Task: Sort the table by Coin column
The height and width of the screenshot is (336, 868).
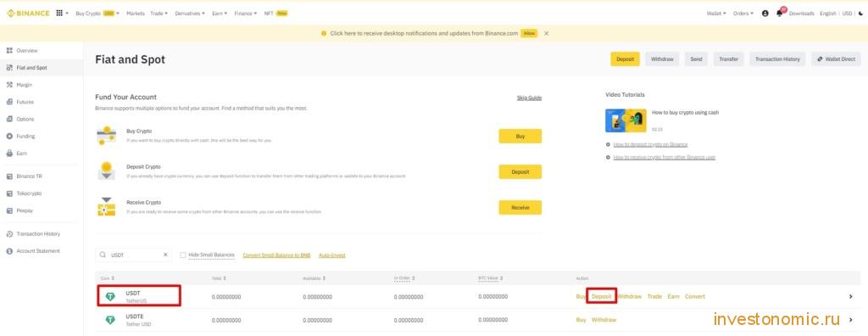Action: 108,277
